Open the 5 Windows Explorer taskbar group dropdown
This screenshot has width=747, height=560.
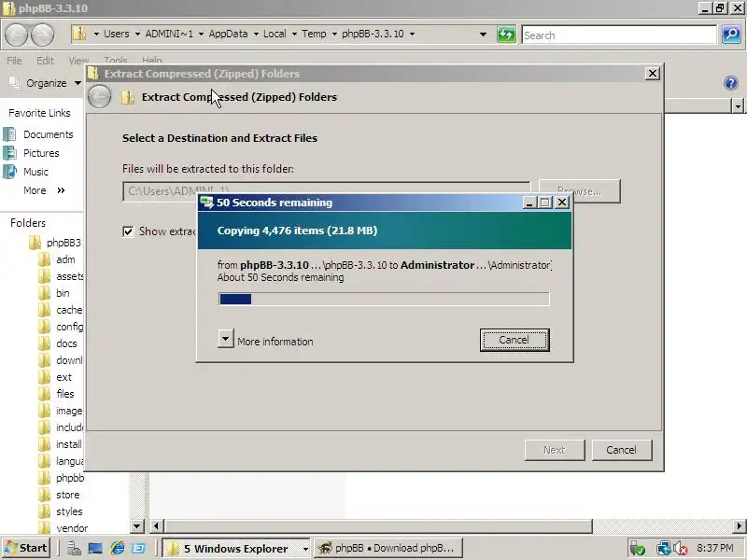click(x=305, y=549)
